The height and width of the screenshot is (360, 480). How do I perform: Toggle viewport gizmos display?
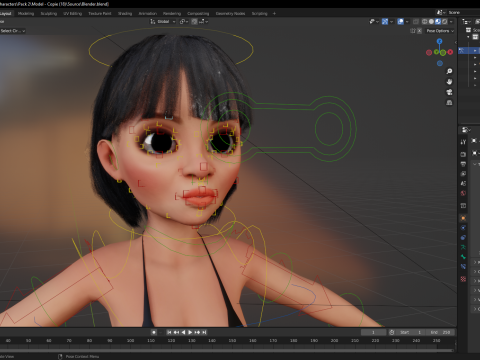[x=385, y=21]
